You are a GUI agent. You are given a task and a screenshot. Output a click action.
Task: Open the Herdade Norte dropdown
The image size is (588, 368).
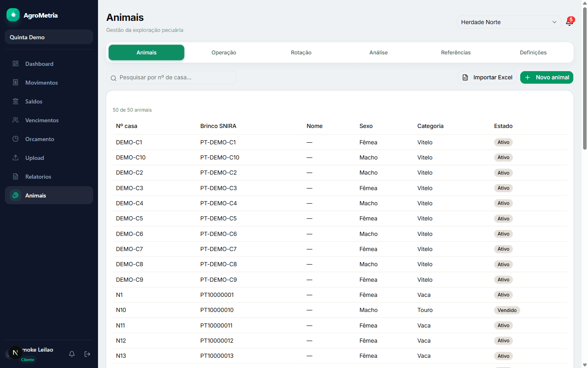tap(509, 22)
